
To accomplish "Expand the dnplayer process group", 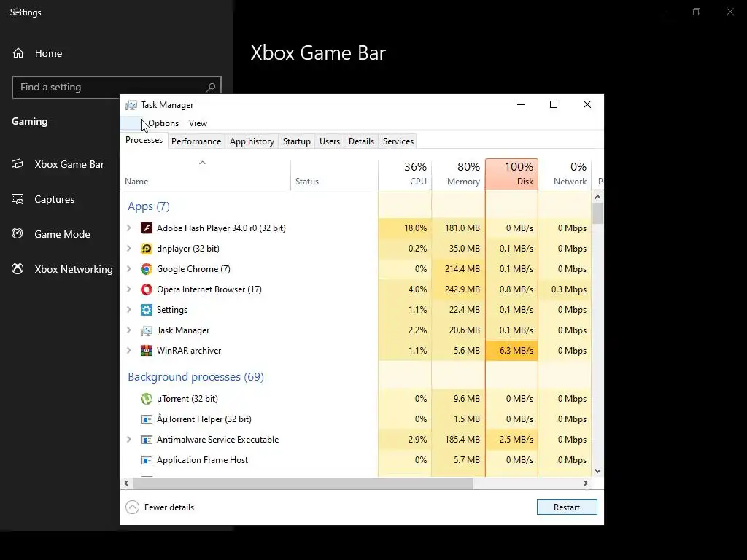I will (129, 249).
